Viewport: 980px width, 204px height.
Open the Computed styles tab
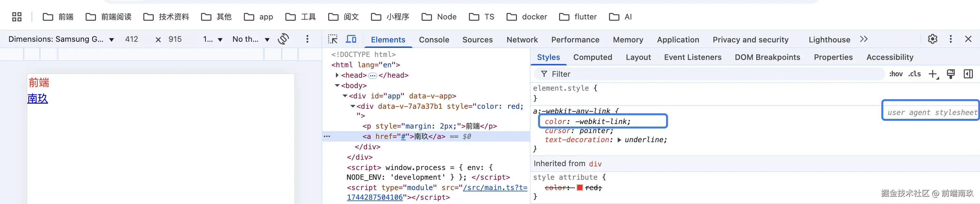coord(592,57)
